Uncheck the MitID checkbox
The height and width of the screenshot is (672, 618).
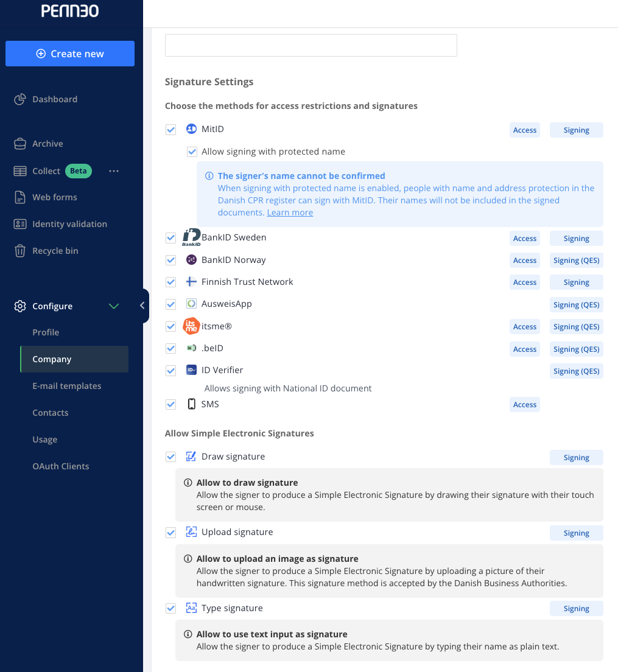[x=170, y=130]
